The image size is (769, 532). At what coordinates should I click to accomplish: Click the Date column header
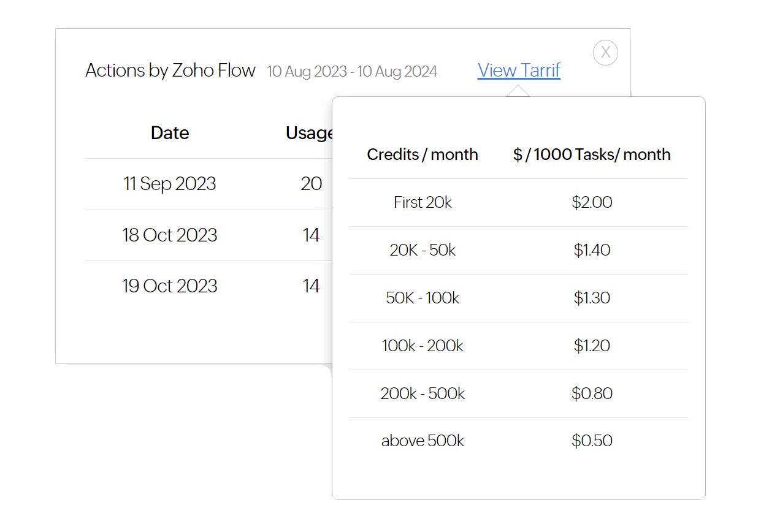(170, 133)
